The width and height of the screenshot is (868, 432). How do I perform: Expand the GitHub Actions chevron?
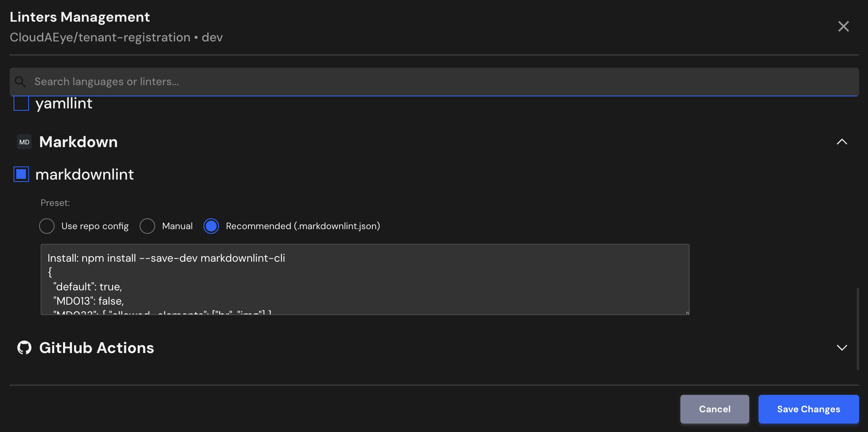tap(842, 348)
